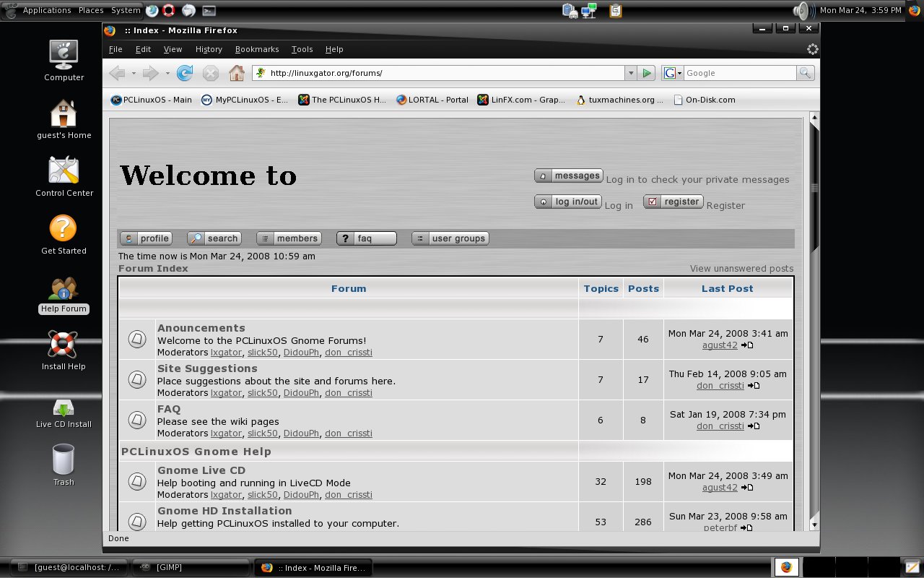Viewport: 924px width, 578px height.
Task: Open the forum profile button
Action: tap(146, 238)
